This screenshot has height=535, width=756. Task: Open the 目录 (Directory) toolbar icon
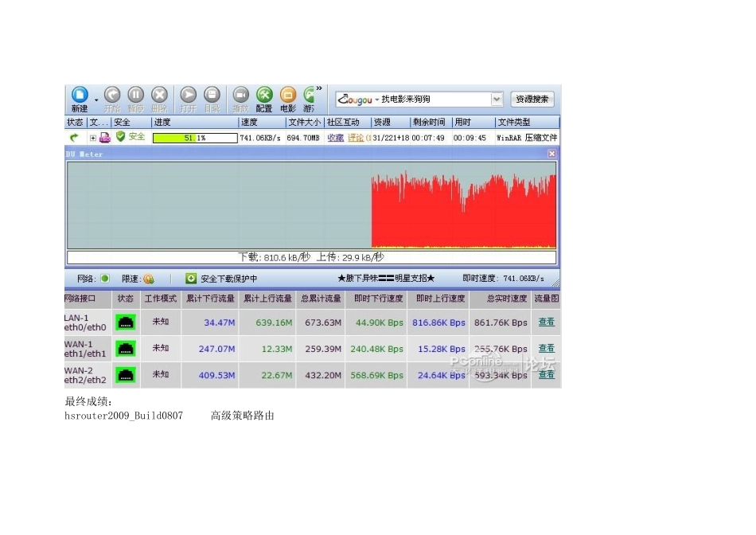212,96
